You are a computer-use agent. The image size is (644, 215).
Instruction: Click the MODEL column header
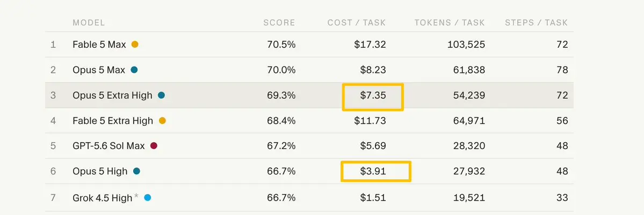[89, 23]
